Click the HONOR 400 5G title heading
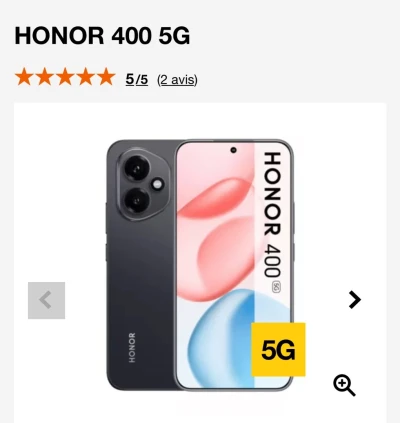This screenshot has width=400, height=423. click(102, 36)
